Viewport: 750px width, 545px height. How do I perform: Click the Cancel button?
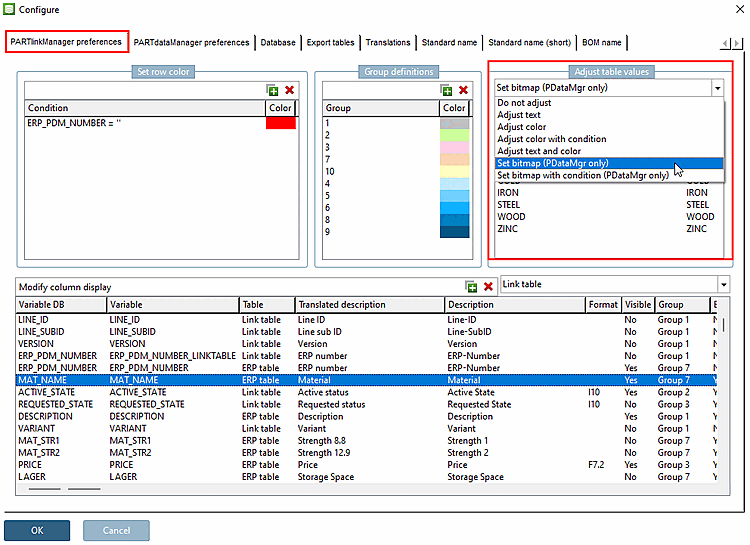(x=116, y=530)
